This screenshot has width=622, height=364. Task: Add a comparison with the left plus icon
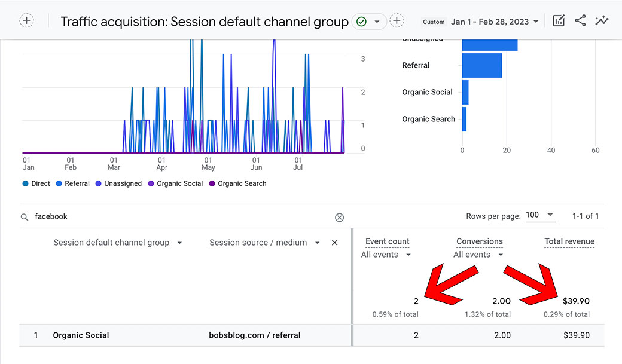click(x=26, y=20)
